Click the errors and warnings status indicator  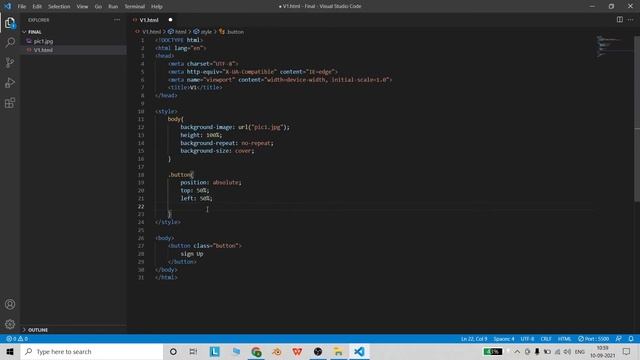(x=17, y=339)
